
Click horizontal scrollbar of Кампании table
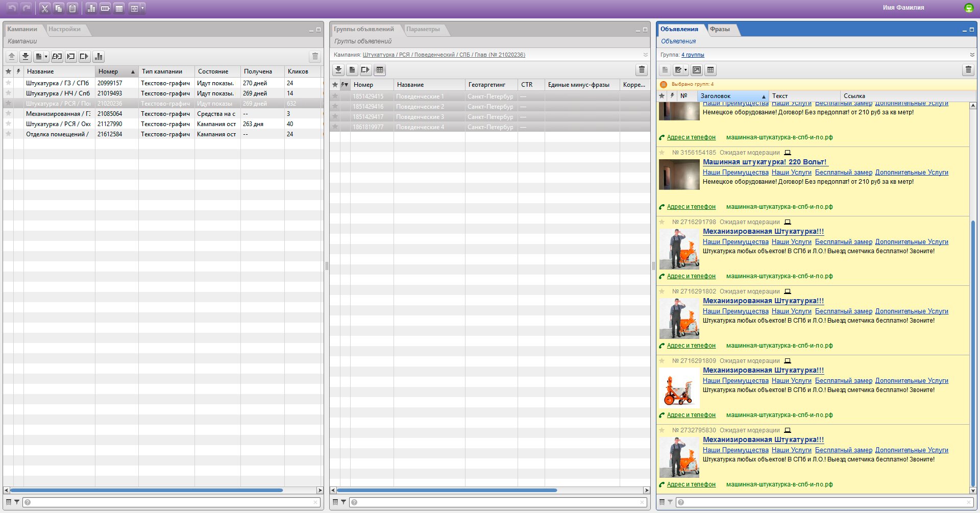pos(146,490)
